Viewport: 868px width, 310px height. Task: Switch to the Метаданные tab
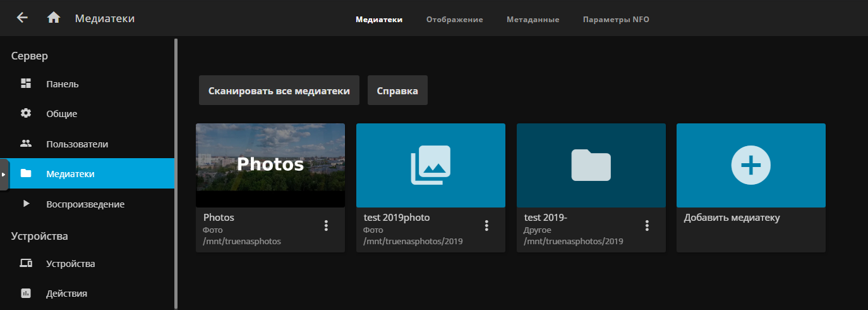click(x=533, y=20)
